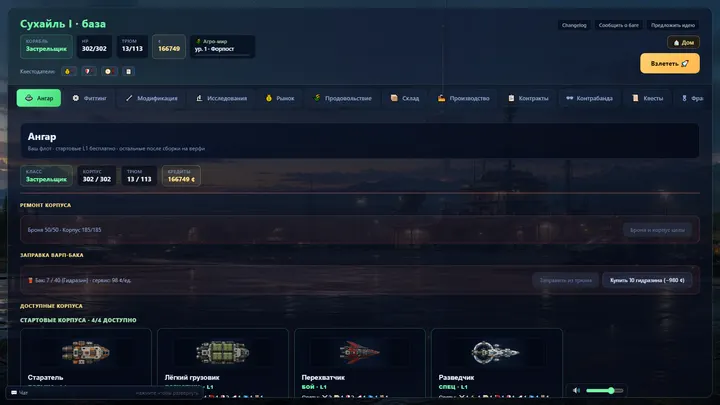This screenshot has width=720, height=405.
Task: Open the Склад tab
Action: click(405, 98)
